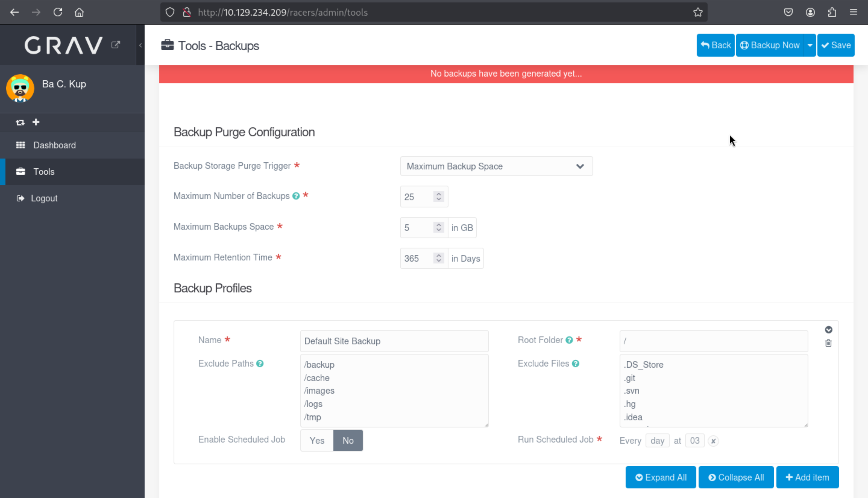Open Dashboard in sidebar menu
The image size is (868, 498).
(55, 145)
